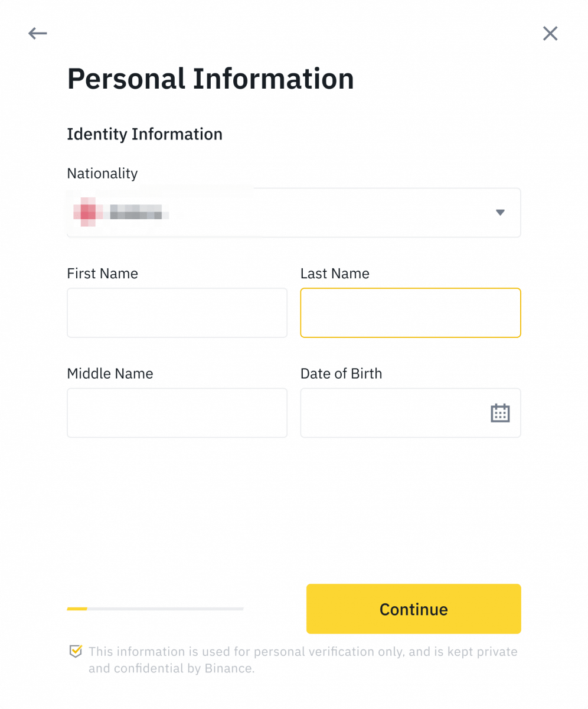Open the Nationality dropdown

pyautogui.click(x=293, y=213)
